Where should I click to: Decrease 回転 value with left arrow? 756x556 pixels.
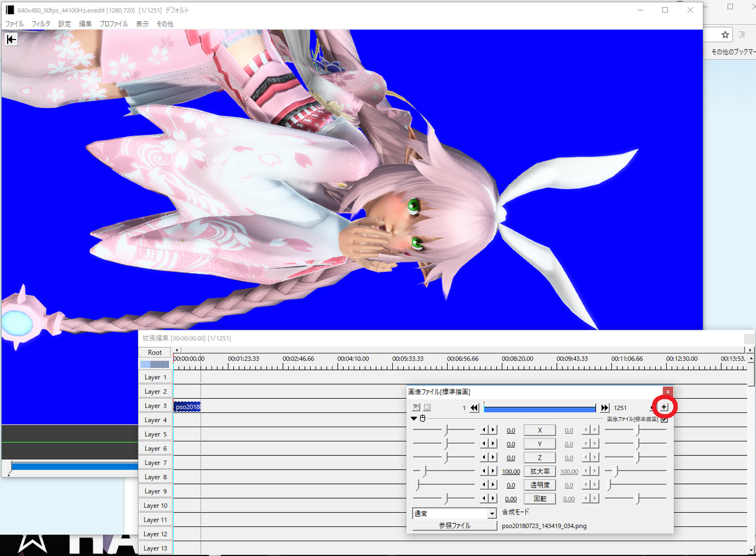(484, 498)
